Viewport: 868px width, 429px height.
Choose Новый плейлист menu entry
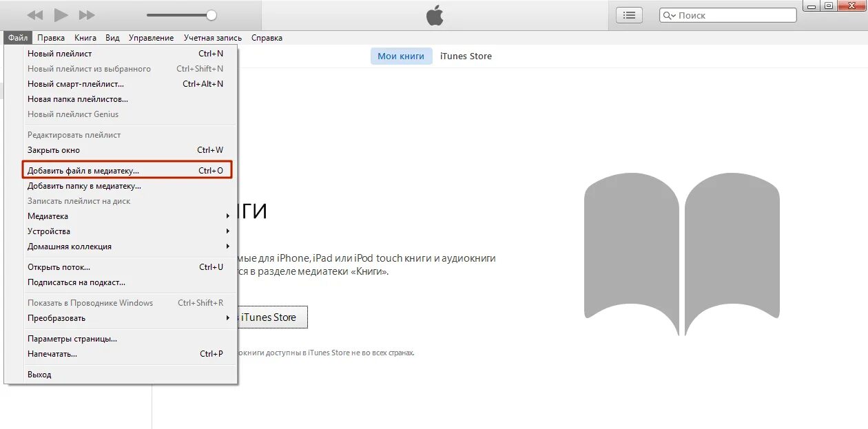click(130, 54)
